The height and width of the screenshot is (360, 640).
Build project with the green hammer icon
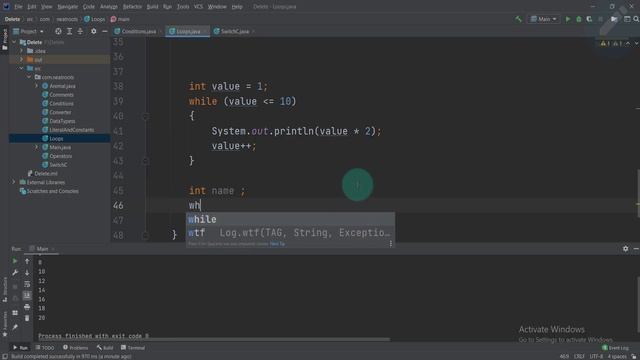(x=518, y=19)
